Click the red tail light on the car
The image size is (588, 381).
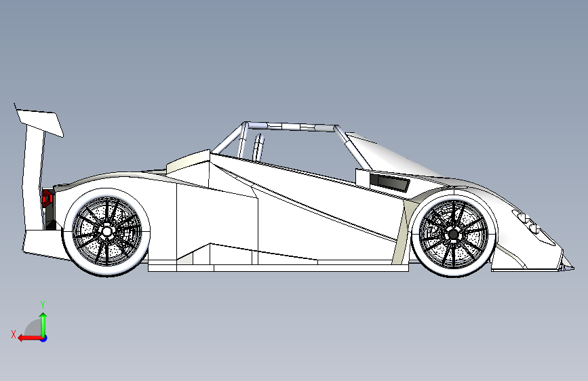pos(47,198)
